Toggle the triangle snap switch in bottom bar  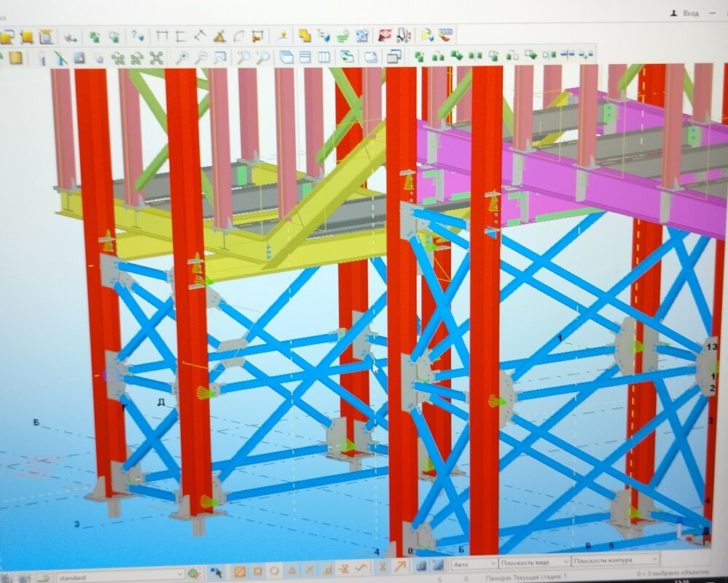coord(291,570)
